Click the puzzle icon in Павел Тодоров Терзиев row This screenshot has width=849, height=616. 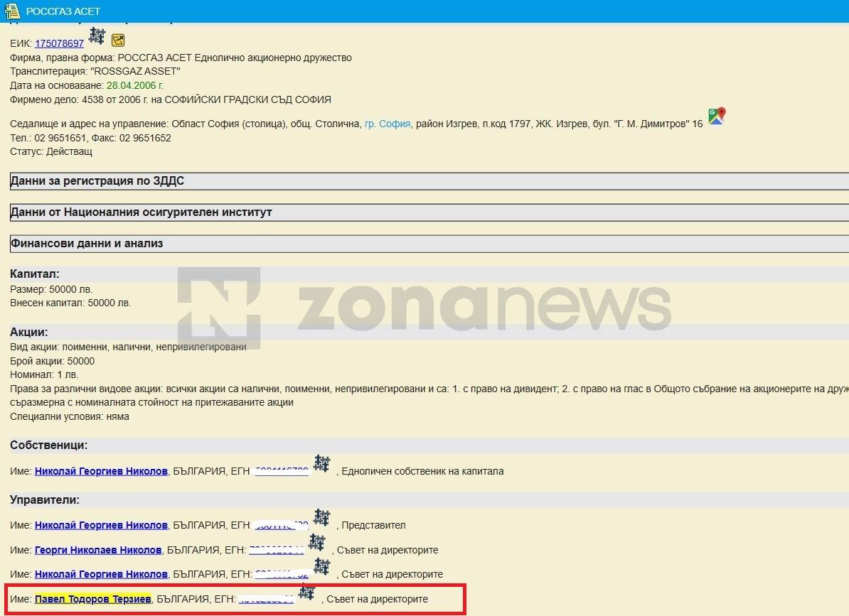point(306,592)
